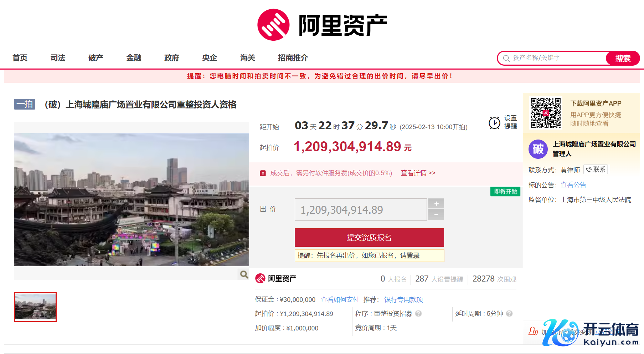This screenshot has width=644, height=354.
Task: Expand fee details via 查看详情 >>
Action: [x=418, y=173]
